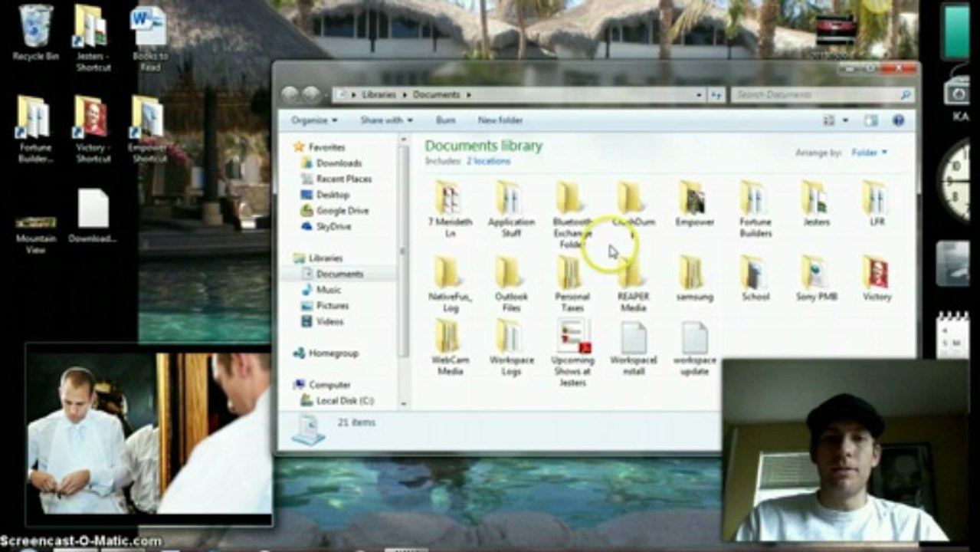Click the Burn toolbar button
Viewport: 980px width, 552px height.
coord(445,120)
